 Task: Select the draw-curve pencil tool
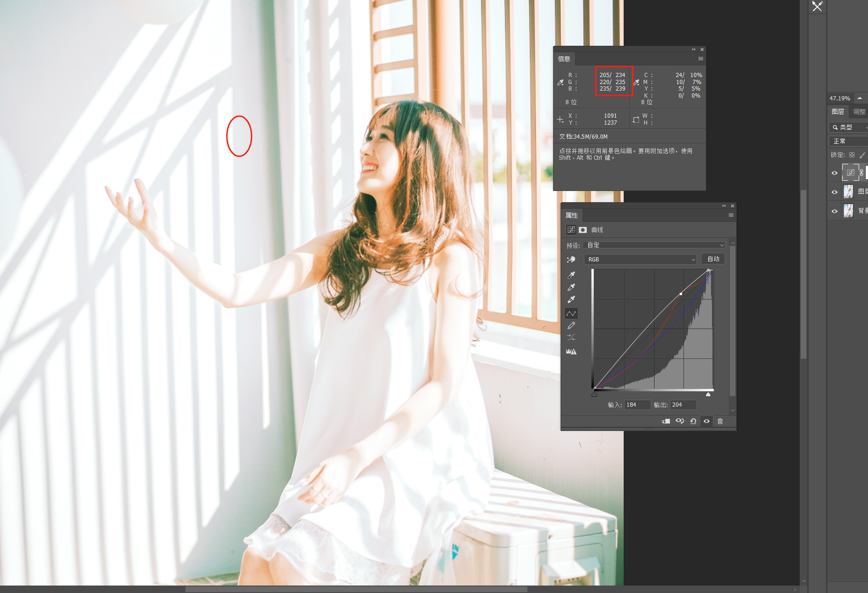tap(571, 325)
